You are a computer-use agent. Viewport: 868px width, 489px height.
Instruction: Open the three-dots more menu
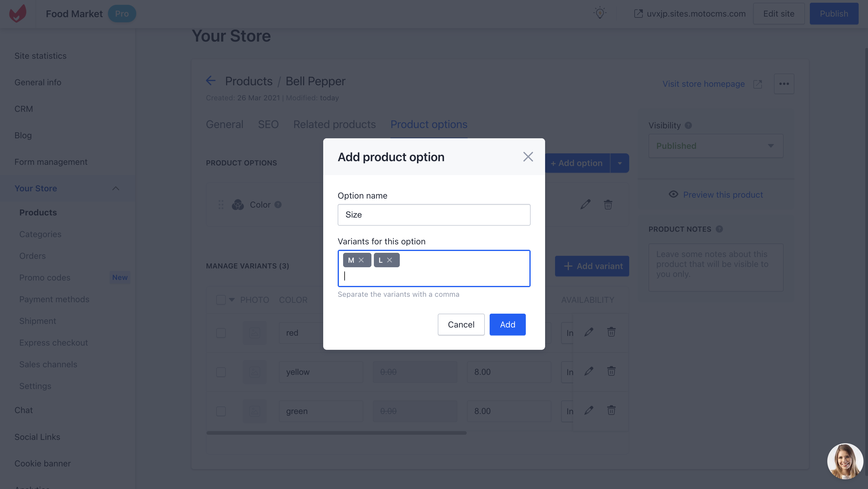[784, 84]
